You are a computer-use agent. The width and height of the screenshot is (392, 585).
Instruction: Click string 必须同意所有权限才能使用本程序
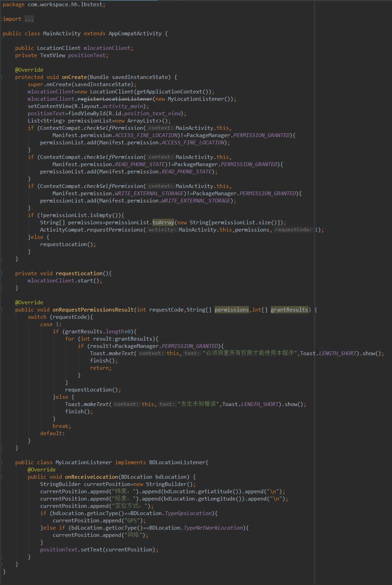click(250, 353)
